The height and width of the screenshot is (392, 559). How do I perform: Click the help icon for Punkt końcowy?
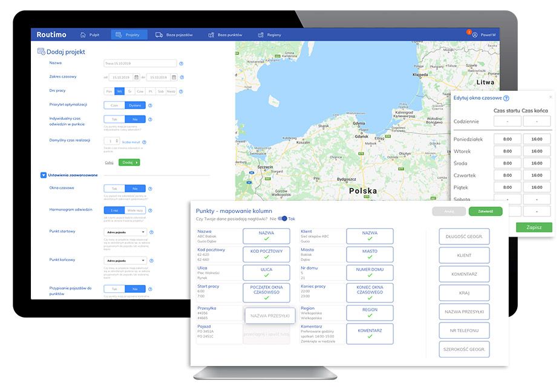pyautogui.click(x=151, y=261)
